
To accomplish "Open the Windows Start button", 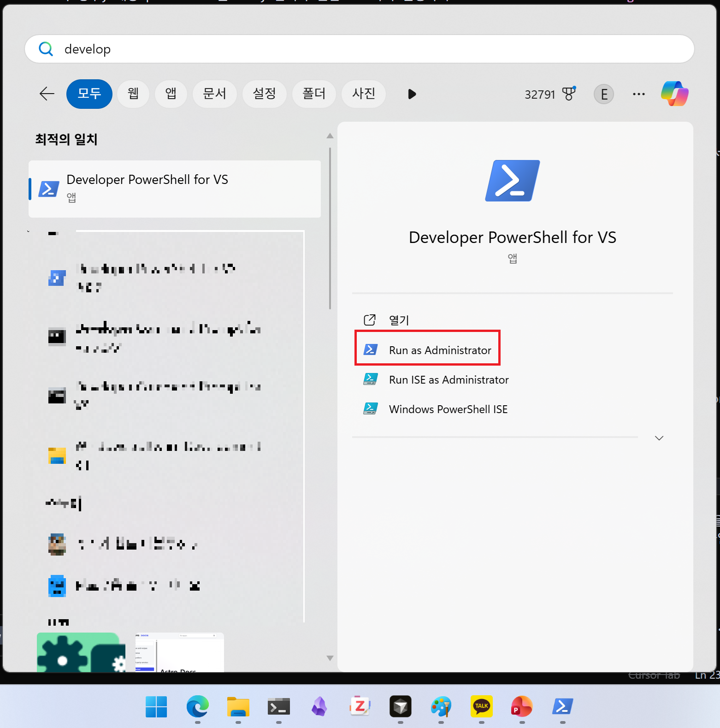I will (x=156, y=706).
